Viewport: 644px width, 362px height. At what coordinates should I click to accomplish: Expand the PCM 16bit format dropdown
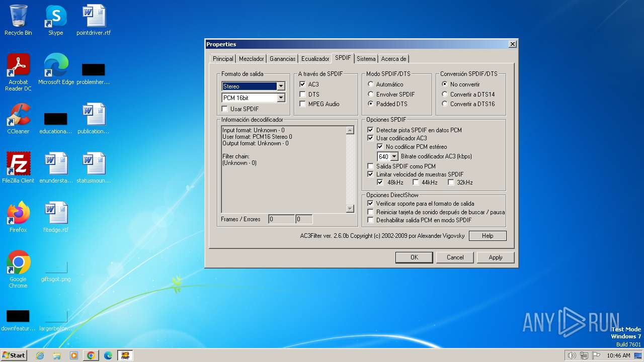pyautogui.click(x=281, y=98)
